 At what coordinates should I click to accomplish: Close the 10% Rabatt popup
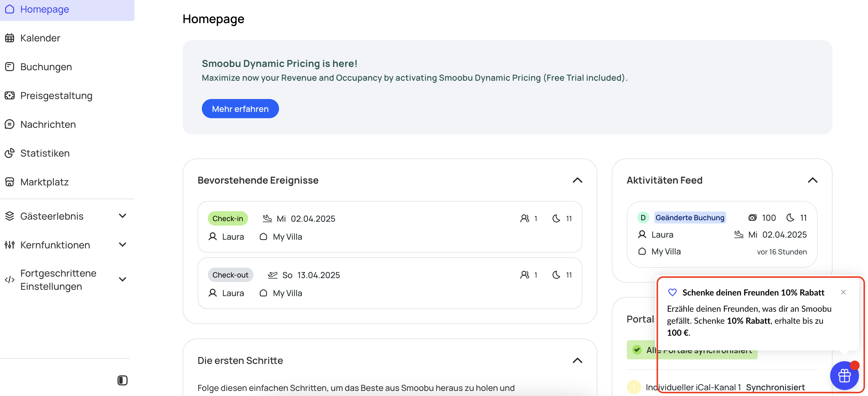click(x=843, y=292)
